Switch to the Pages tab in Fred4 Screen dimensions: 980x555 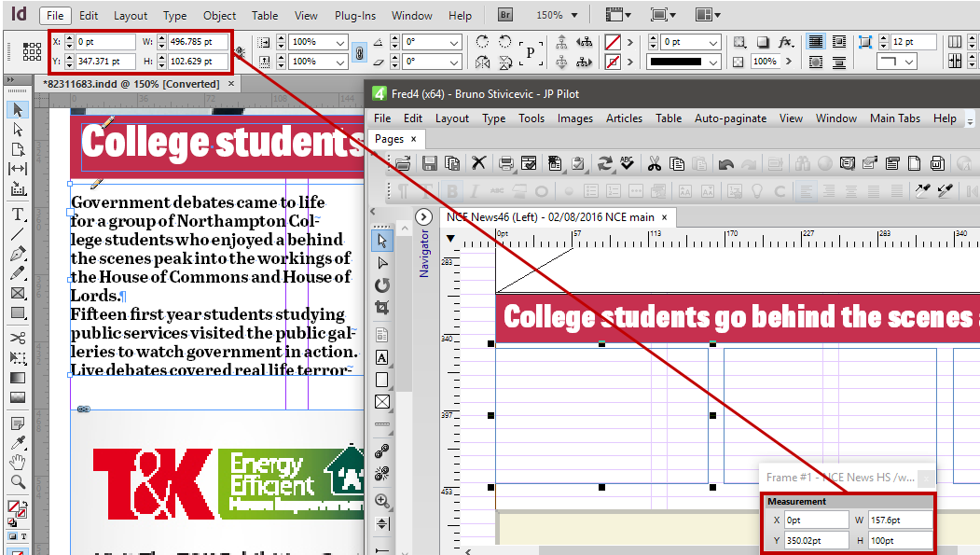tap(389, 139)
